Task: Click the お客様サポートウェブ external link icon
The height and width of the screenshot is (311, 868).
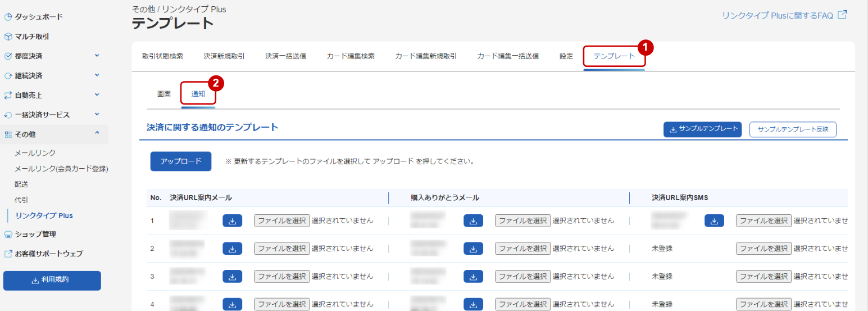Action: 8,254
